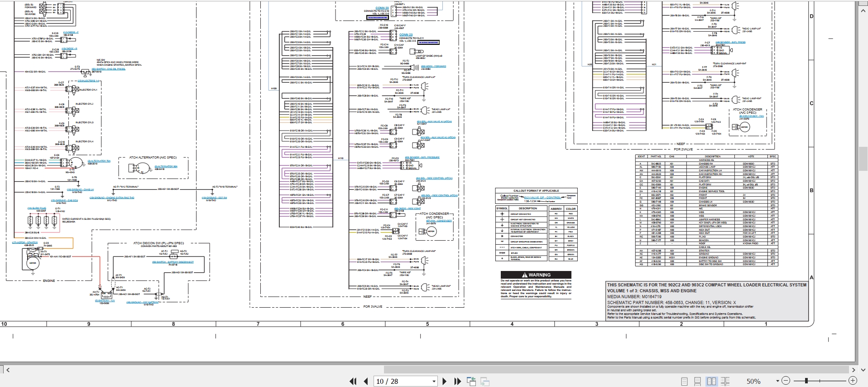Go to the next page
868x387 pixels.
444,382
